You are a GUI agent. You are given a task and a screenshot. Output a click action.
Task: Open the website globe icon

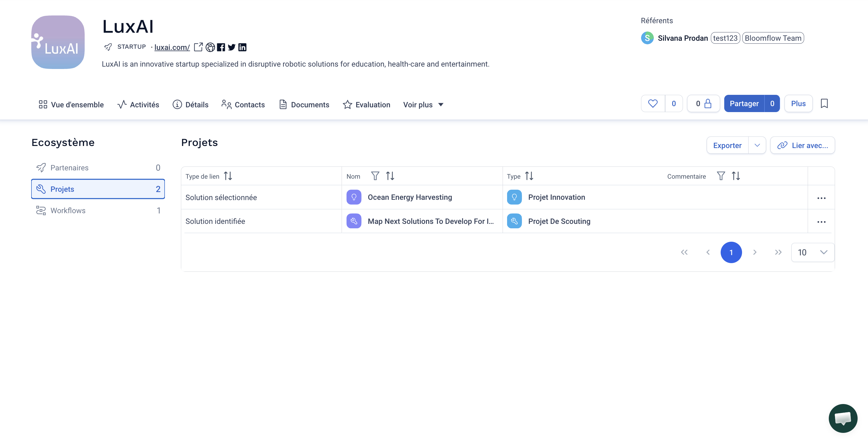tap(210, 47)
